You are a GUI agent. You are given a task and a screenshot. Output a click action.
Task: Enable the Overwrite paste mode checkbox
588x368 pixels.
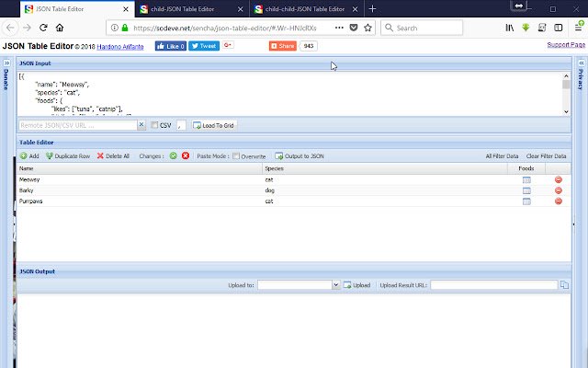pyautogui.click(x=236, y=156)
